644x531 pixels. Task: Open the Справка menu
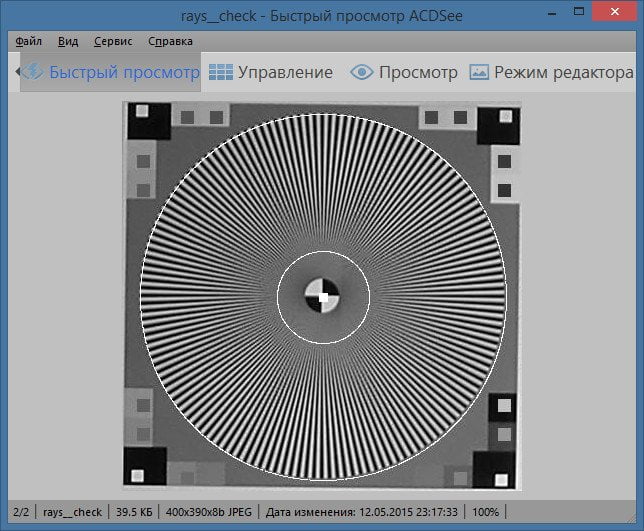(x=170, y=41)
